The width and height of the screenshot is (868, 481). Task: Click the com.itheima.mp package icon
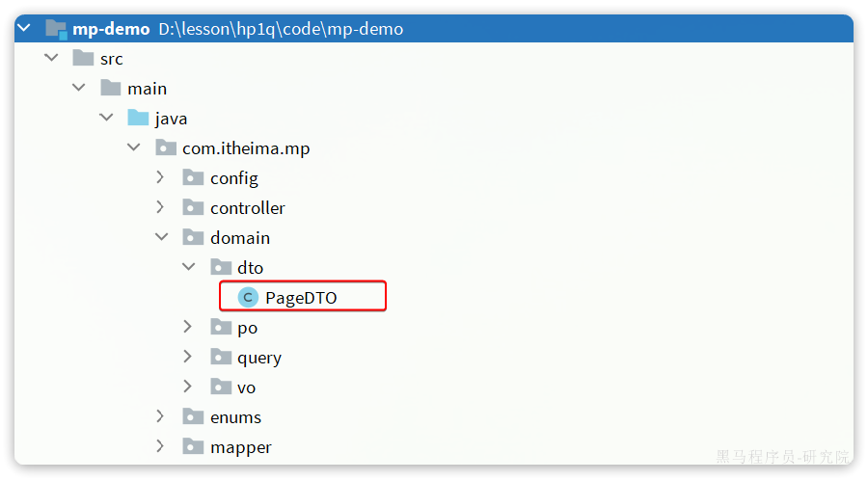point(166,148)
